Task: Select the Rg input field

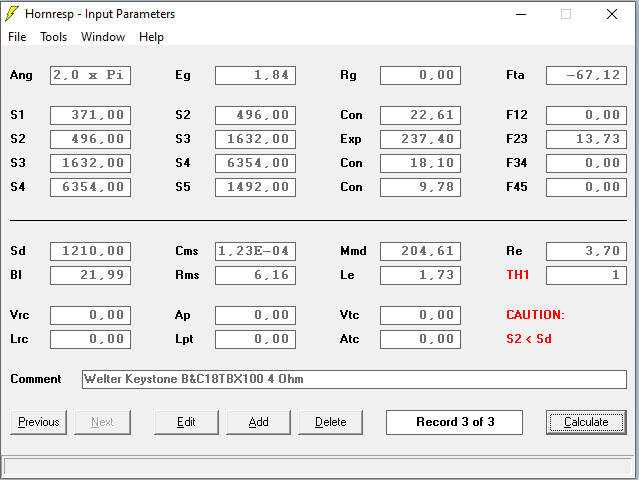Action: [x=421, y=75]
